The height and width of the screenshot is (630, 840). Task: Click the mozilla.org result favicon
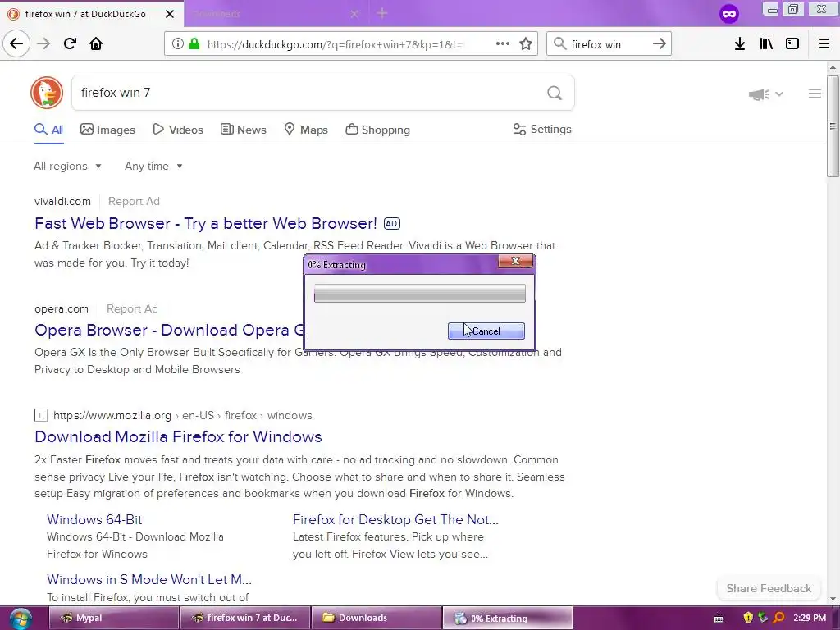tap(41, 415)
